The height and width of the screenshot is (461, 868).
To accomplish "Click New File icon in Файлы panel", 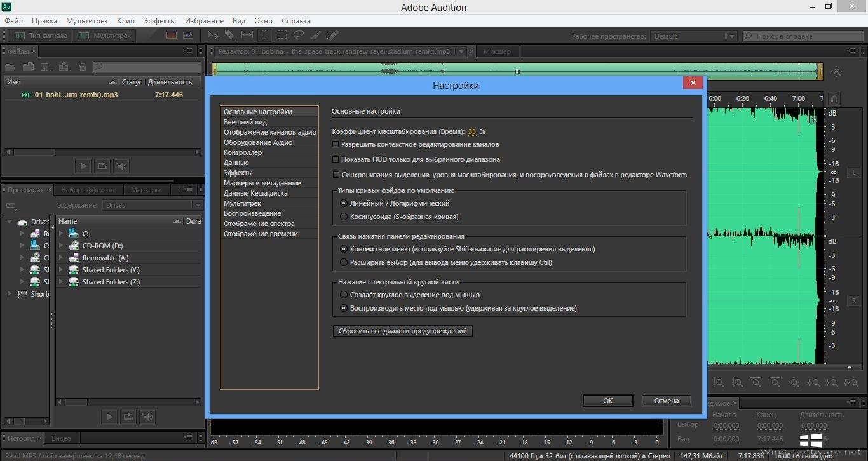I will (45, 67).
